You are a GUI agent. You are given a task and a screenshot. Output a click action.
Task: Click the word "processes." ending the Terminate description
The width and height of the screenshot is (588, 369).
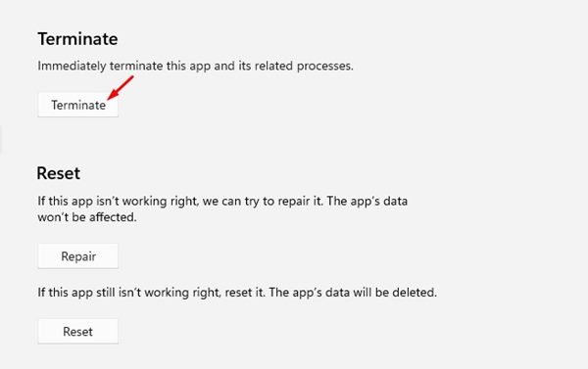324,66
